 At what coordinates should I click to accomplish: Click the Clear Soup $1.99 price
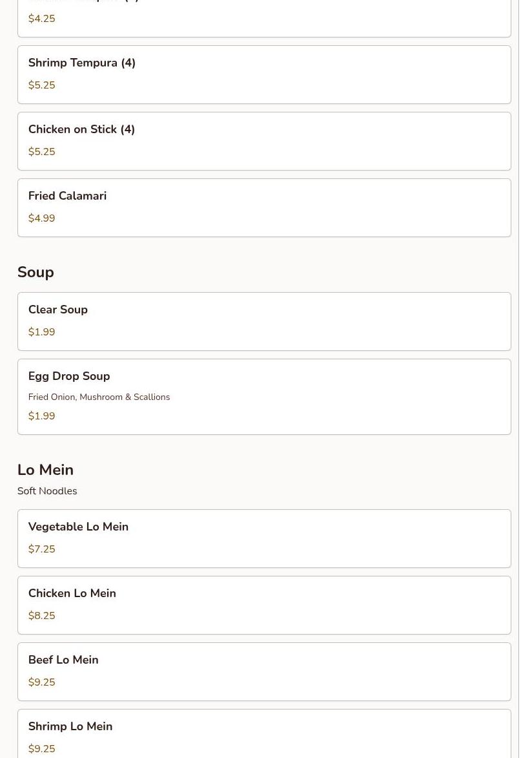(41, 332)
